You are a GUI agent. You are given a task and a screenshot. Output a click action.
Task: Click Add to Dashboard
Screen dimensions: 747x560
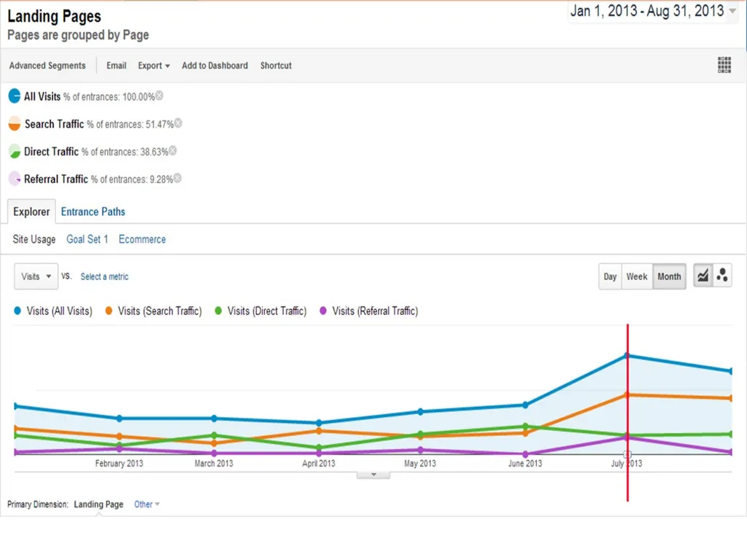215,66
